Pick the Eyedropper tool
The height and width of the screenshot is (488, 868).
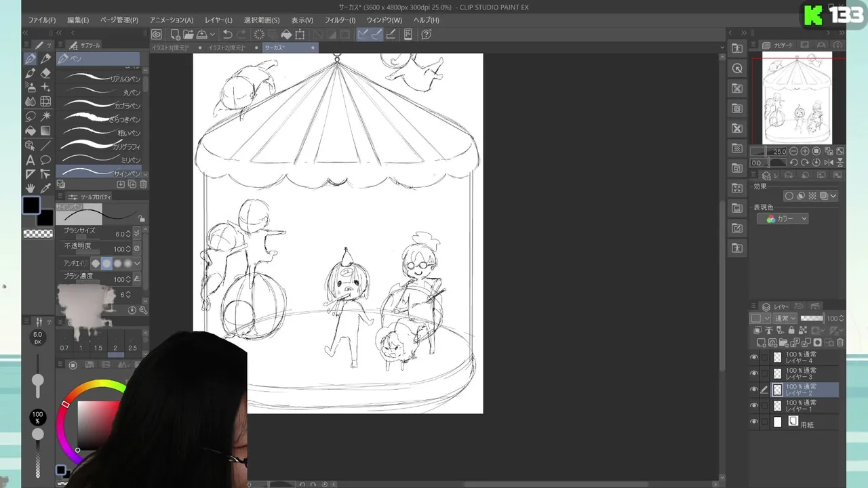click(x=45, y=188)
